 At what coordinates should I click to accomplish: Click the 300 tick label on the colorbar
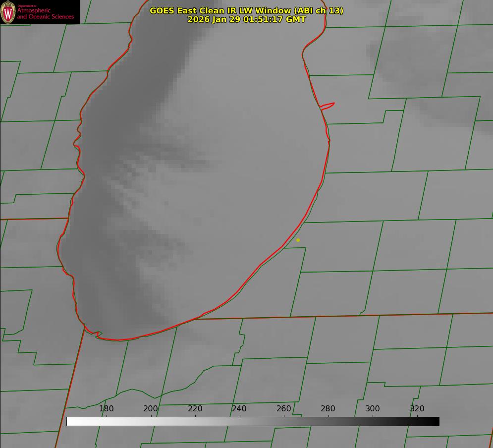373,408
